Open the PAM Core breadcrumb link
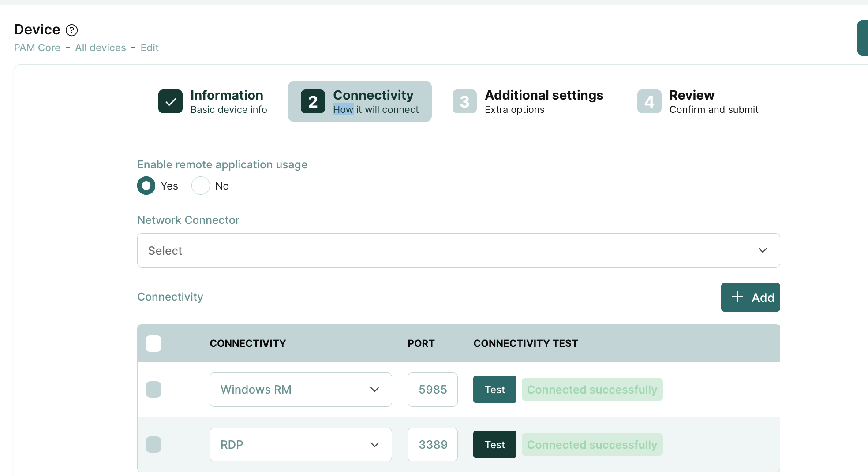 37,48
